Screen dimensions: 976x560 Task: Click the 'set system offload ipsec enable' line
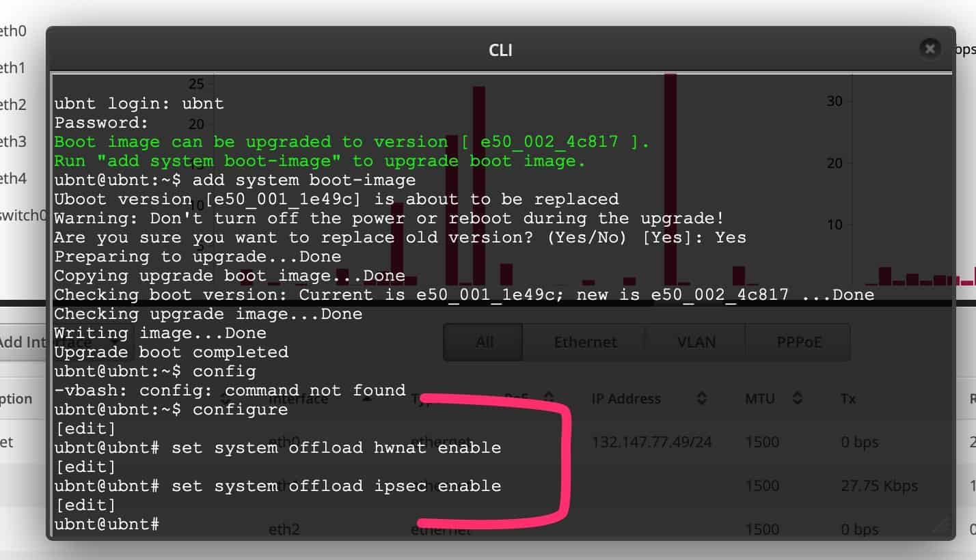pos(277,486)
